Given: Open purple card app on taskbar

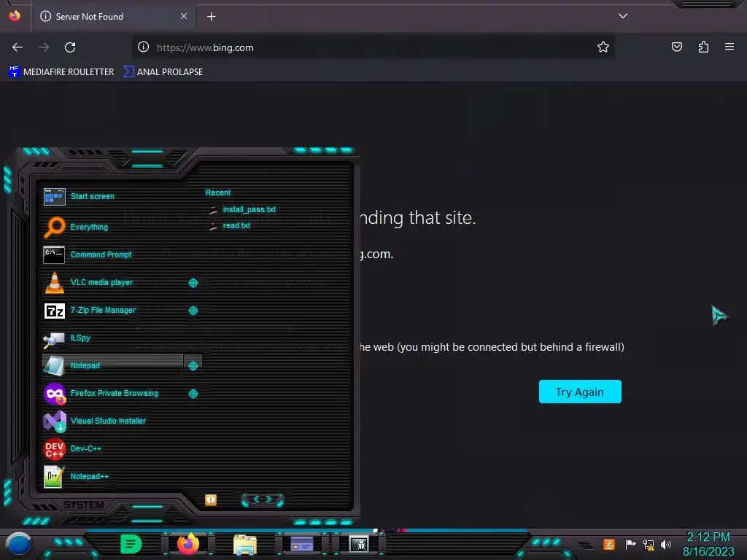Looking at the screenshot, I should pos(302,544).
